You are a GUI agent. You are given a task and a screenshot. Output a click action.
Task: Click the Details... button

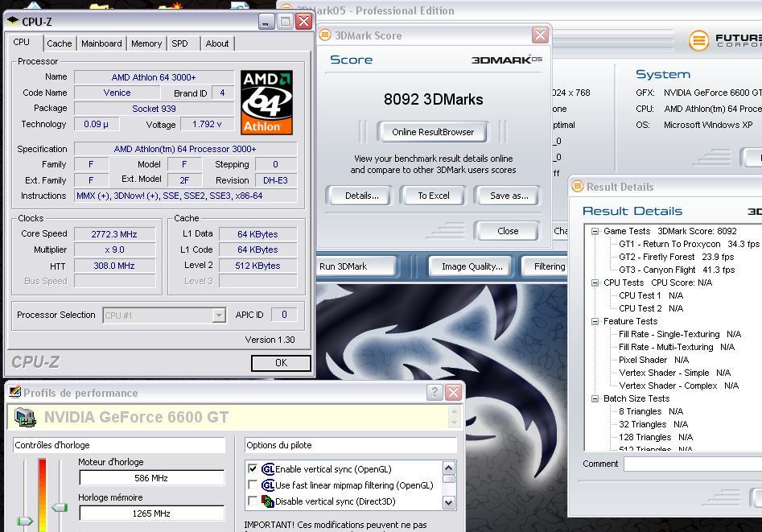coord(361,196)
